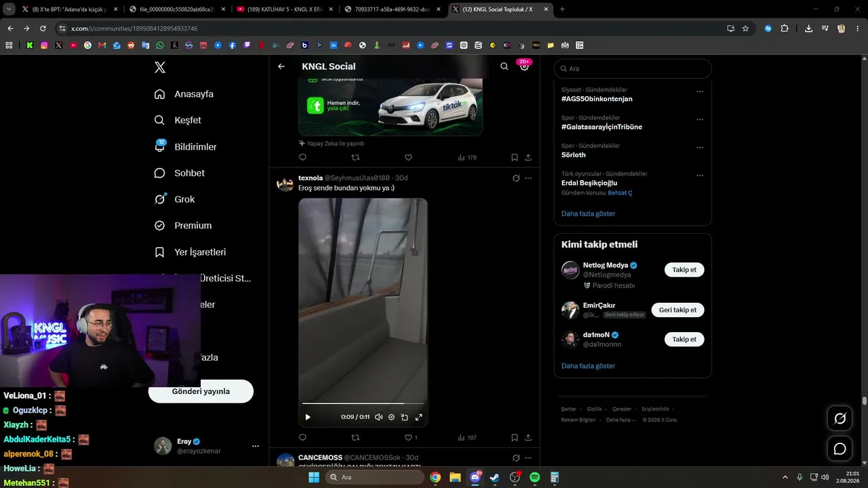This screenshot has width=868, height=488.
Task: Open Windows Start menu
Action: tap(314, 477)
